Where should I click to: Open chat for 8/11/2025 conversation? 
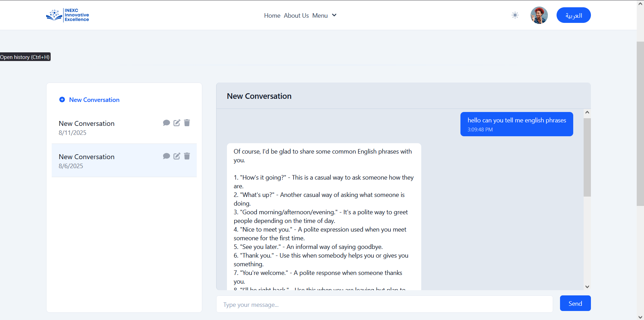click(x=167, y=123)
